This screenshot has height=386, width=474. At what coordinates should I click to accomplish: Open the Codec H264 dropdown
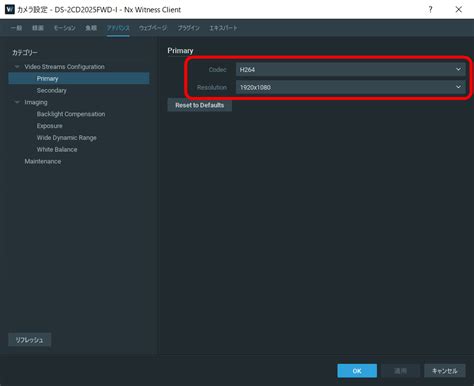(351, 69)
